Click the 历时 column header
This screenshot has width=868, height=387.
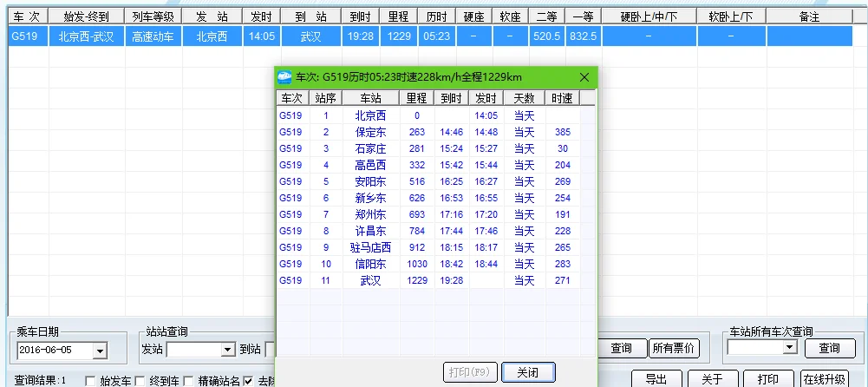[436, 17]
